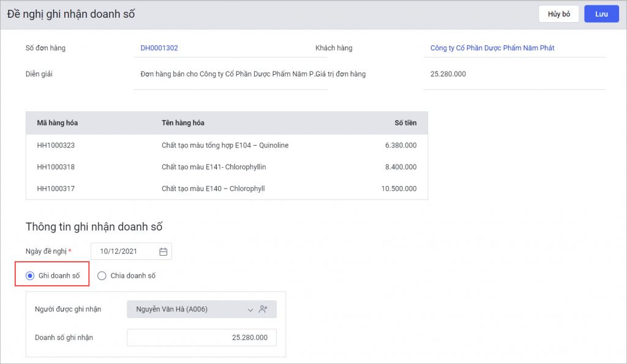The image size is (627, 364).
Task: Click the Số tiền column header
Action: pyautogui.click(x=405, y=123)
